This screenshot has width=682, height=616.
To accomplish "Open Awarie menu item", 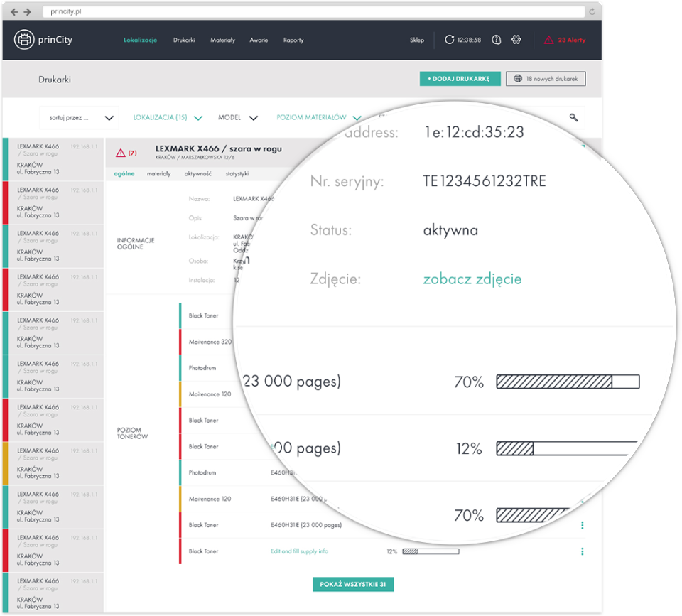I will [x=259, y=40].
